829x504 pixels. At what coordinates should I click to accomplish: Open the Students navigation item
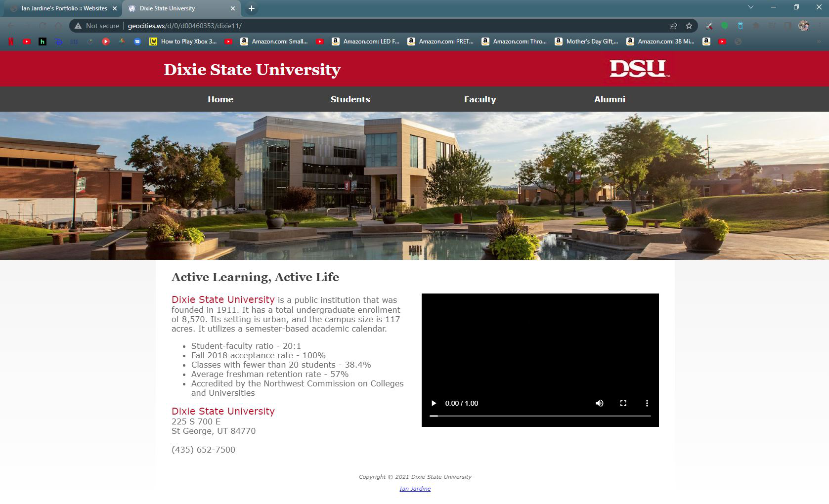coord(350,99)
